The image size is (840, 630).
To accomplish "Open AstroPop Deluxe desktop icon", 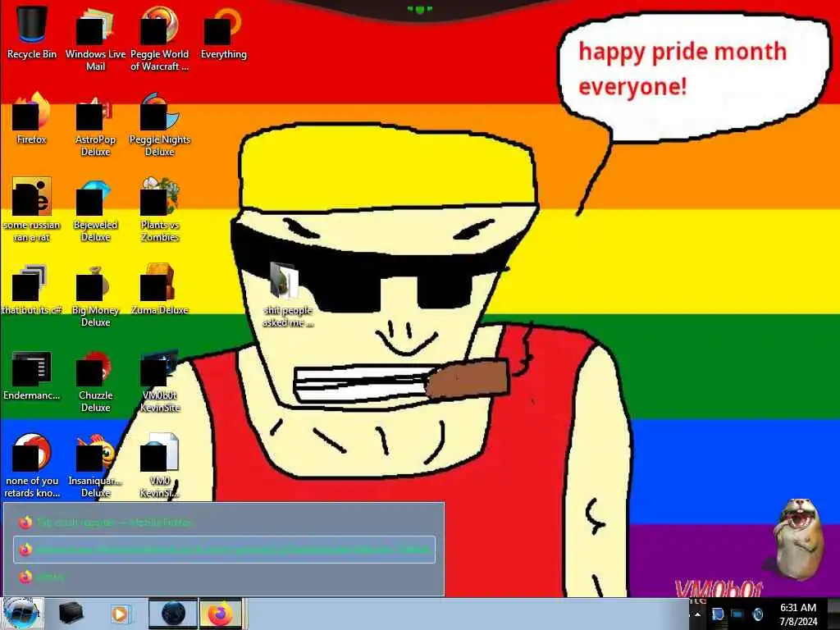I will pyautogui.click(x=95, y=123).
